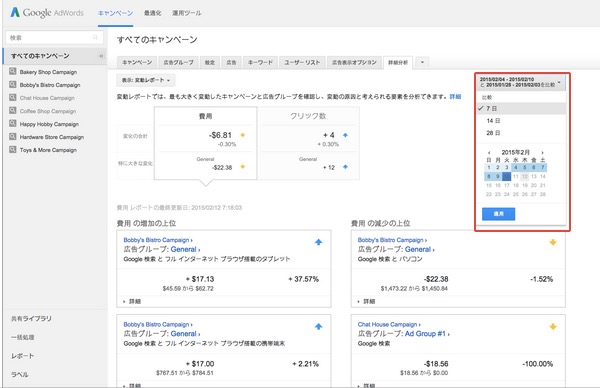Screen dimensions: 600x388
Task: Open 一括処理 in the sidebar
Action: coord(23,337)
